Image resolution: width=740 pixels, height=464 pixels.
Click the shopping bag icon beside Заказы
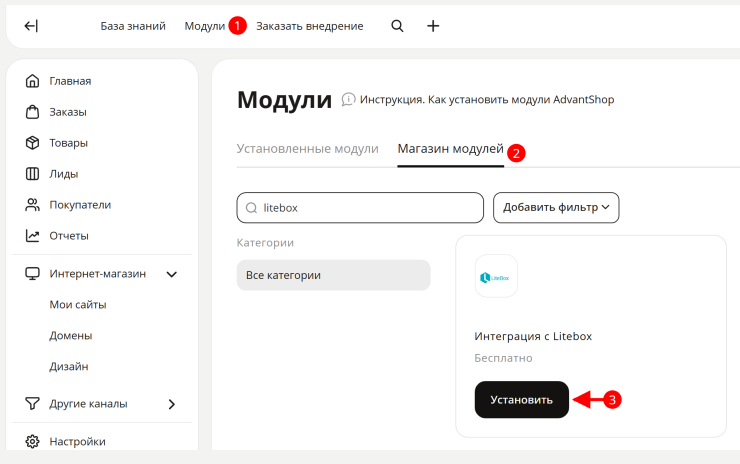point(32,112)
